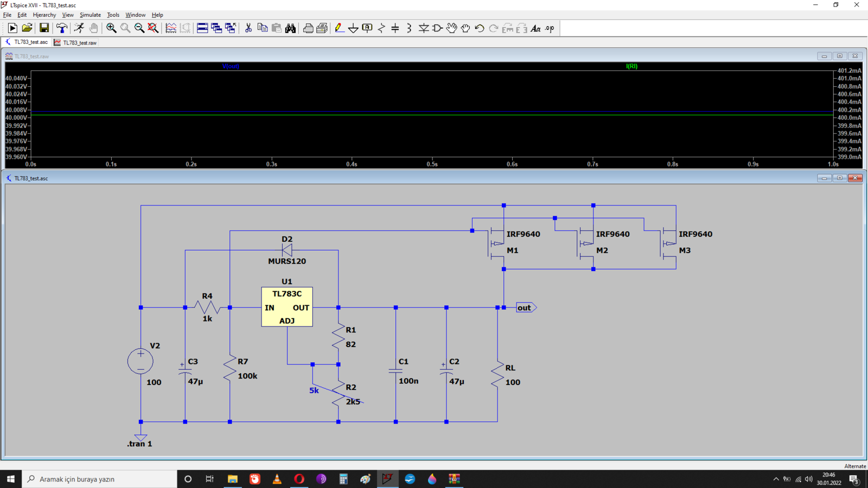Select the Cut scissors tool
Viewport: 868px width, 488px height.
click(248, 28)
